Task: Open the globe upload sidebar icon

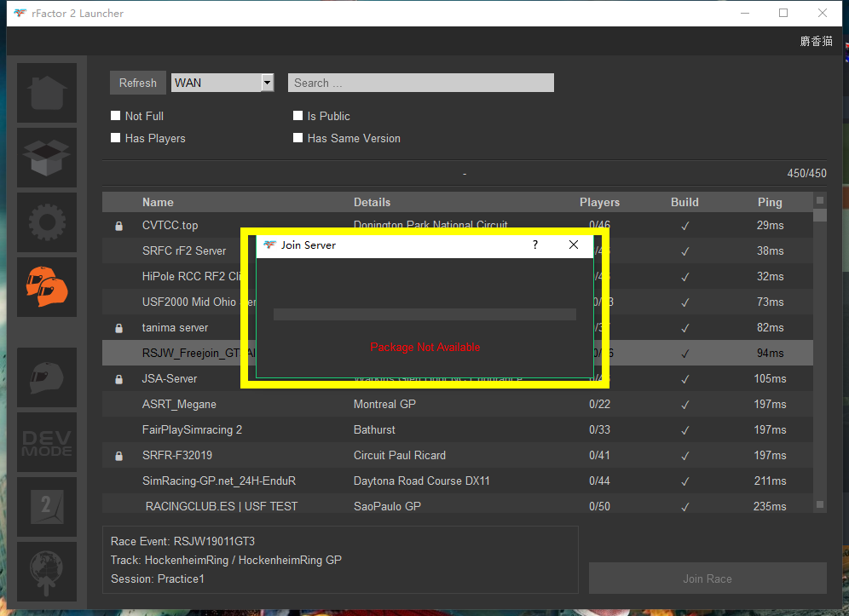Action: click(x=47, y=572)
